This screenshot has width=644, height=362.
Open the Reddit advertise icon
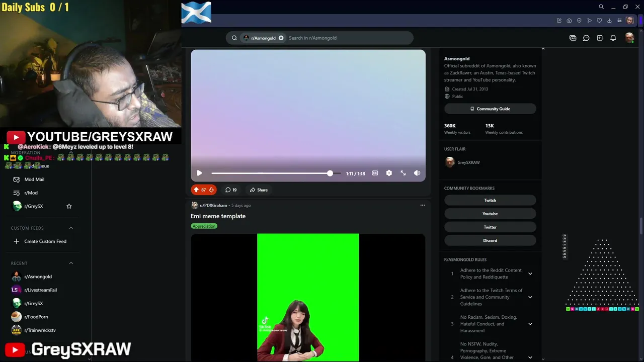pos(573,38)
